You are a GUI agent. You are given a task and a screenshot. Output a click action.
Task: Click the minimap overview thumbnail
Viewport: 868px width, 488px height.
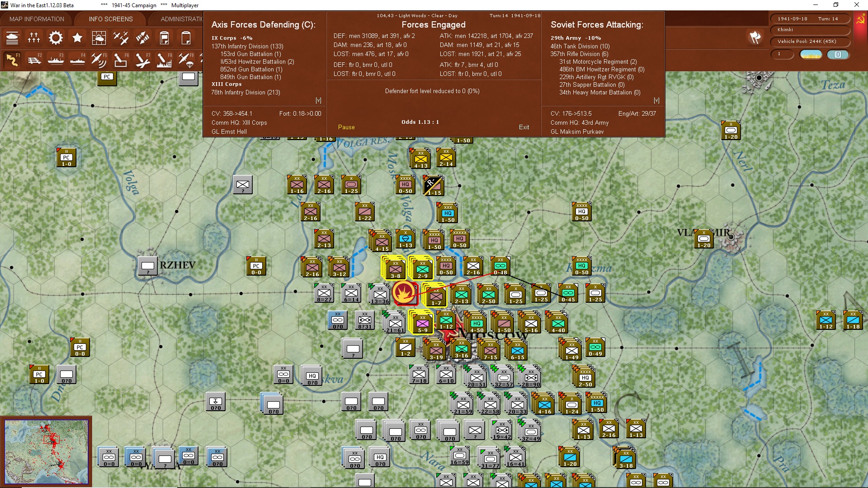[x=46, y=452]
